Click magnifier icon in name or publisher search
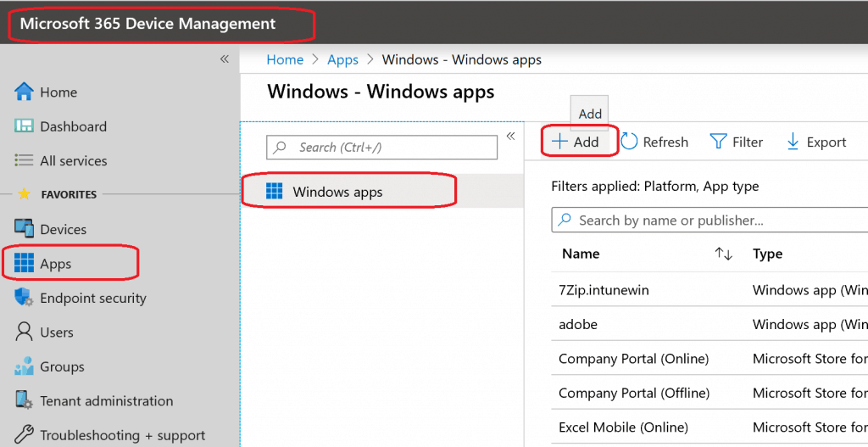This screenshot has height=447, width=868. (x=564, y=220)
